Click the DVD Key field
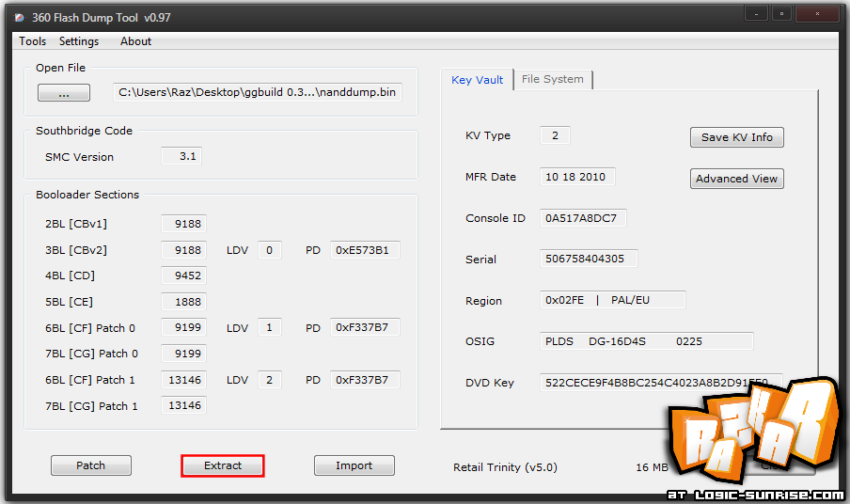 click(x=661, y=383)
